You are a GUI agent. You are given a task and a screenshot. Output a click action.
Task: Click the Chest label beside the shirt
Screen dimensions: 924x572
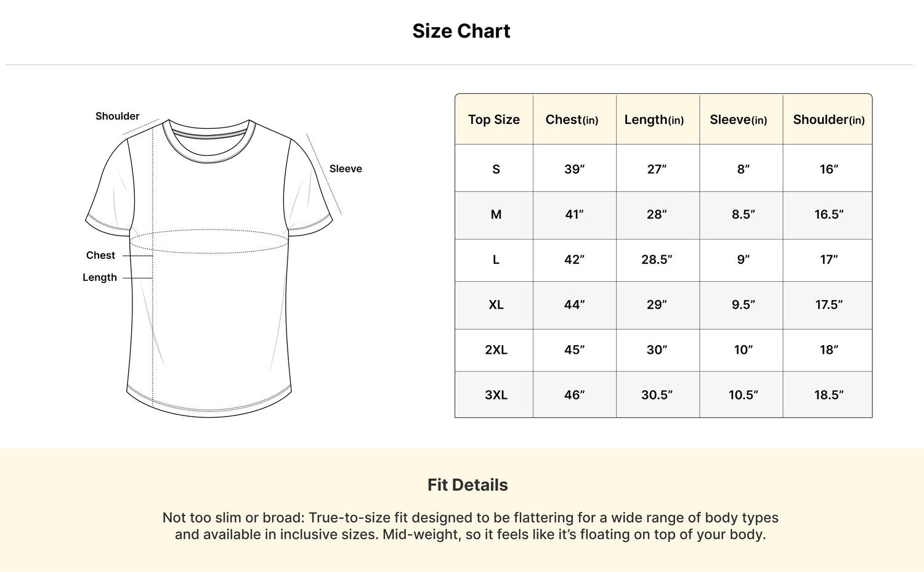(100, 255)
